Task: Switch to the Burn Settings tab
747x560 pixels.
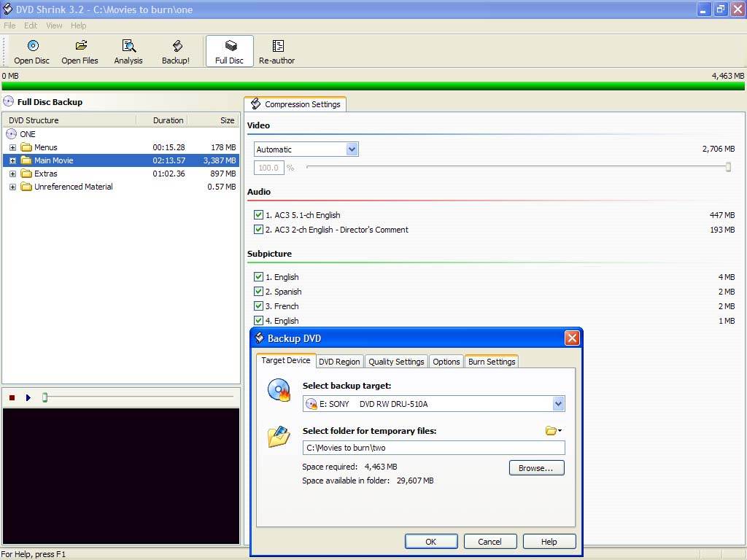Action: [492, 362]
